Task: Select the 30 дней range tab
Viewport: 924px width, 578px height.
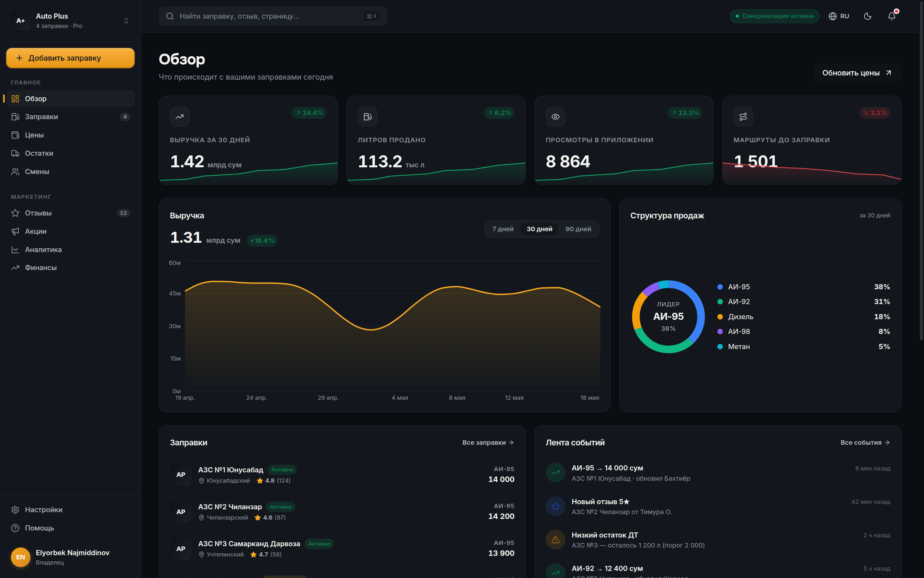Action: (x=539, y=229)
